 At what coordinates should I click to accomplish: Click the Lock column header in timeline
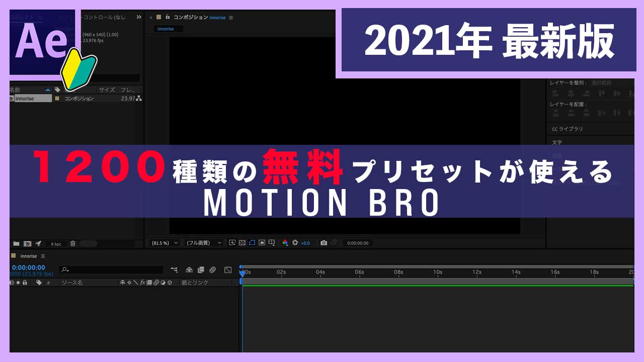click(x=25, y=283)
